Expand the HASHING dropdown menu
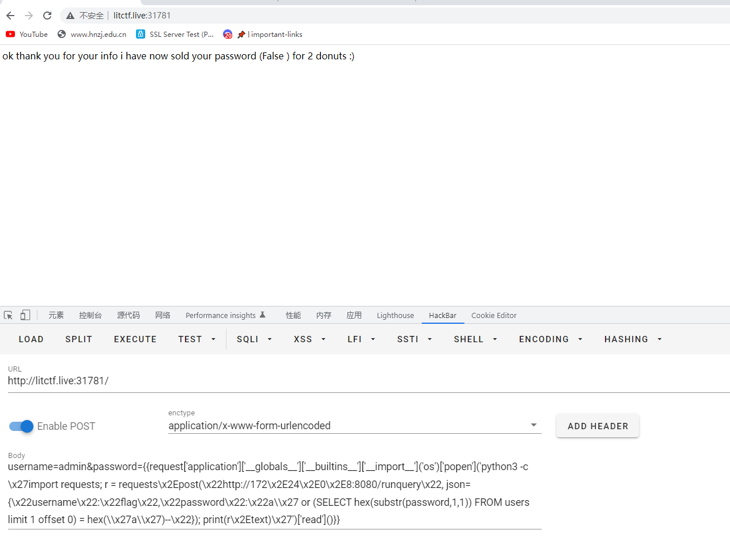Screen dimensions: 730x560 click(633, 339)
